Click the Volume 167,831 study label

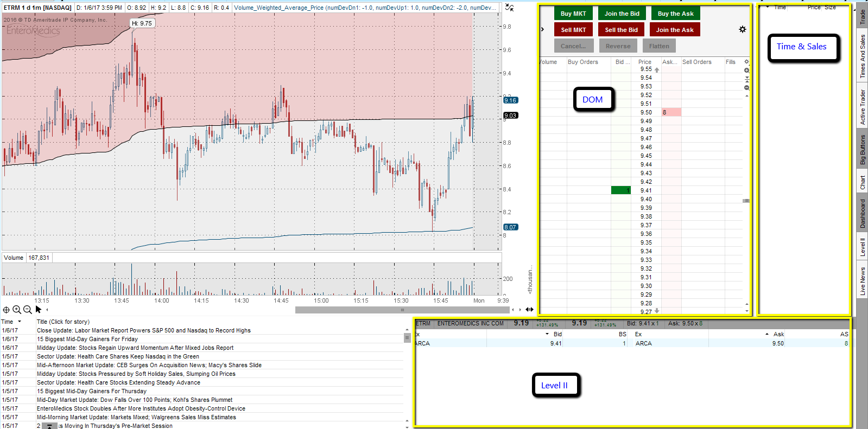pyautogui.click(x=27, y=258)
